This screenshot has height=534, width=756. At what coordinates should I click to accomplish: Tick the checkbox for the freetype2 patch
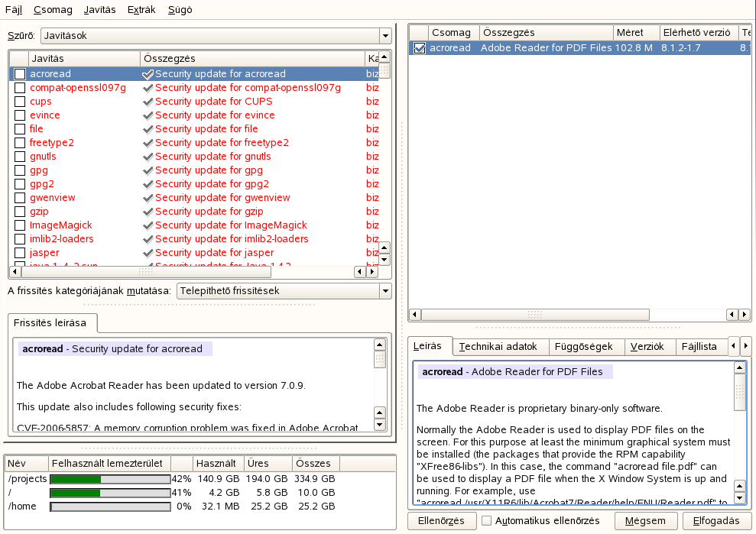20,143
